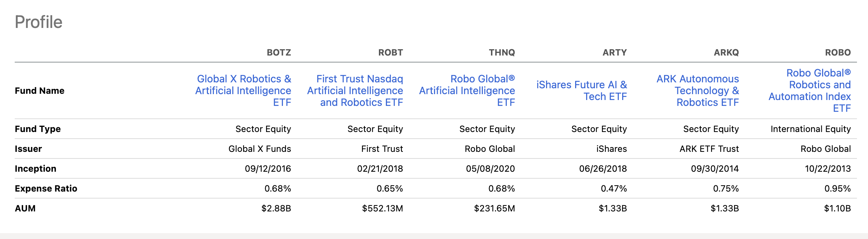Open Global X Robotics & Artificial Intelligence ETF link

[243, 90]
